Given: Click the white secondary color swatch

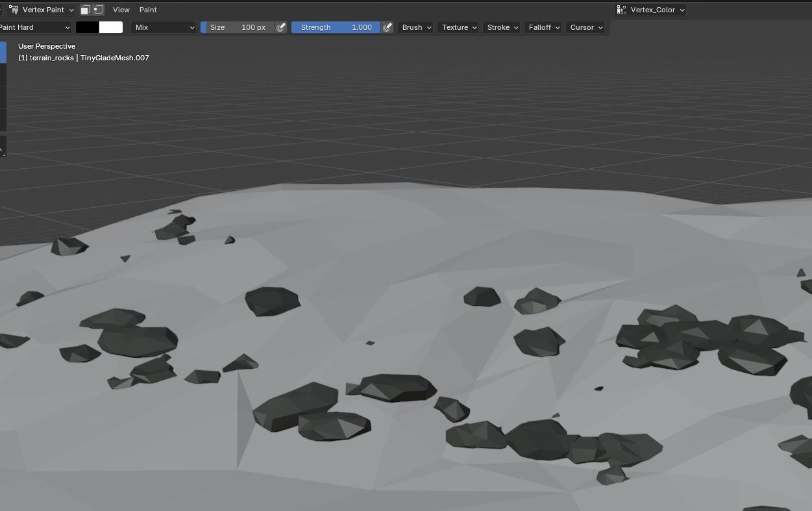Looking at the screenshot, I should (111, 27).
